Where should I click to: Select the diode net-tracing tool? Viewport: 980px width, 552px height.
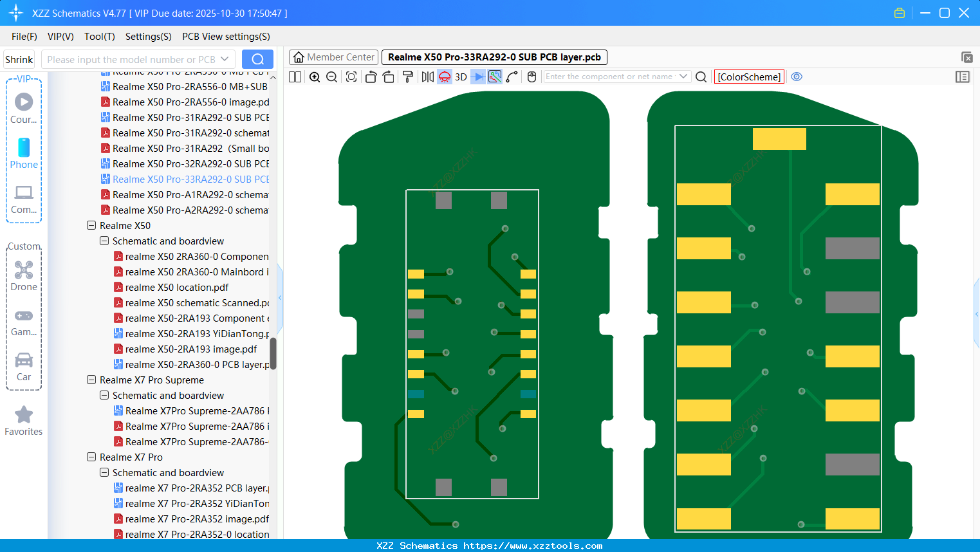click(477, 77)
